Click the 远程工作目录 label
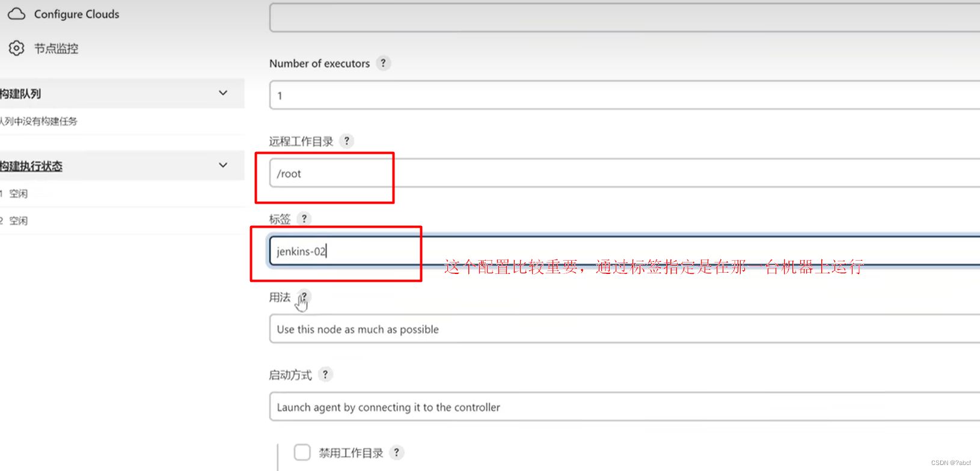980x471 pixels. (301, 142)
